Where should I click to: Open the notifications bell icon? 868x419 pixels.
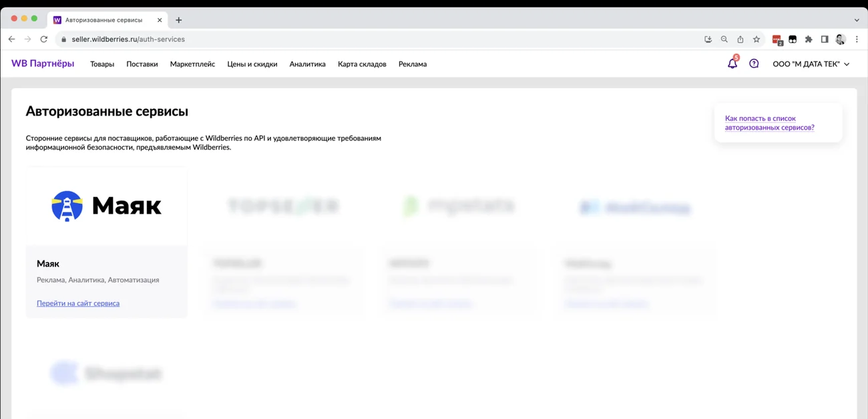click(732, 63)
